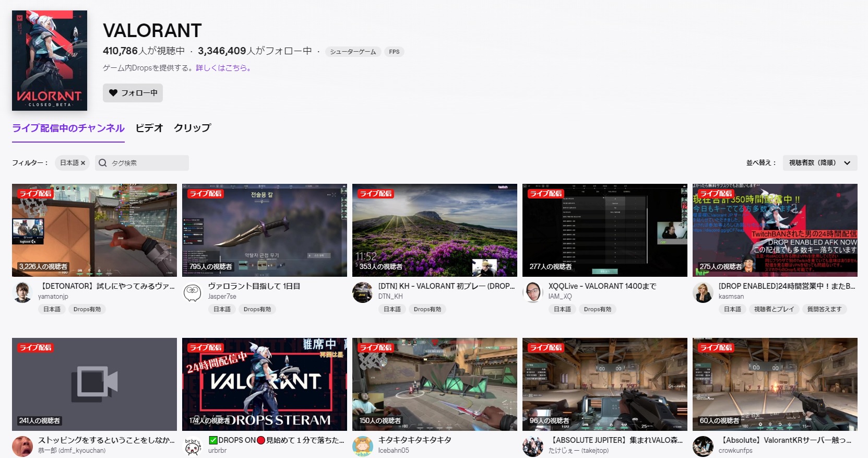This screenshot has height=458, width=868.
Task: Open the 視聴者数（降順） sort dropdown
Action: point(820,163)
